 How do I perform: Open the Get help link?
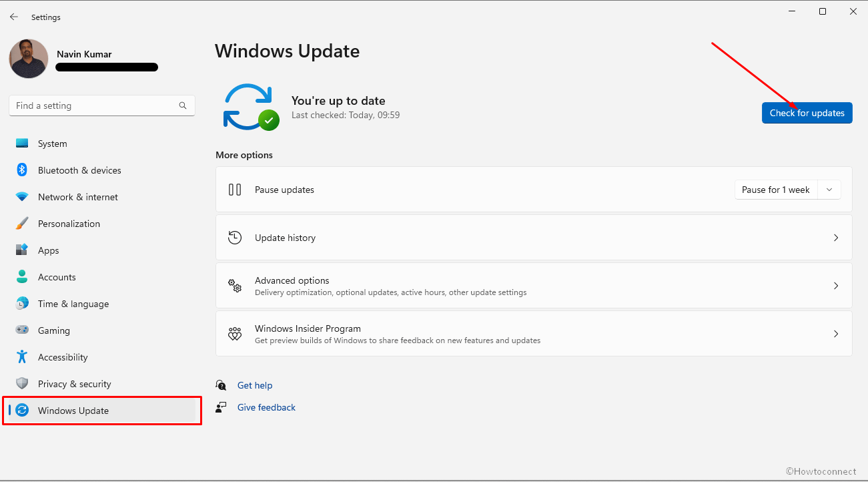255,385
